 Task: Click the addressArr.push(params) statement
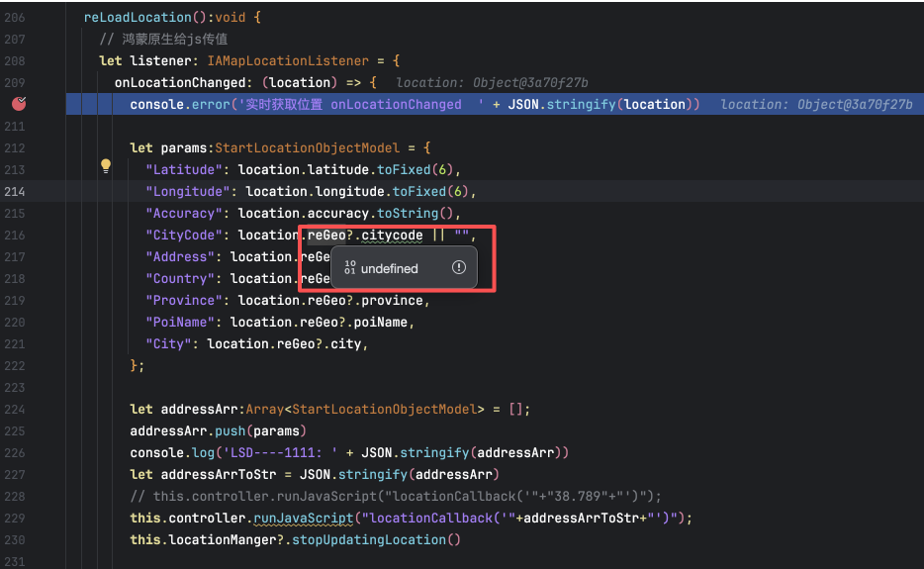(x=218, y=431)
